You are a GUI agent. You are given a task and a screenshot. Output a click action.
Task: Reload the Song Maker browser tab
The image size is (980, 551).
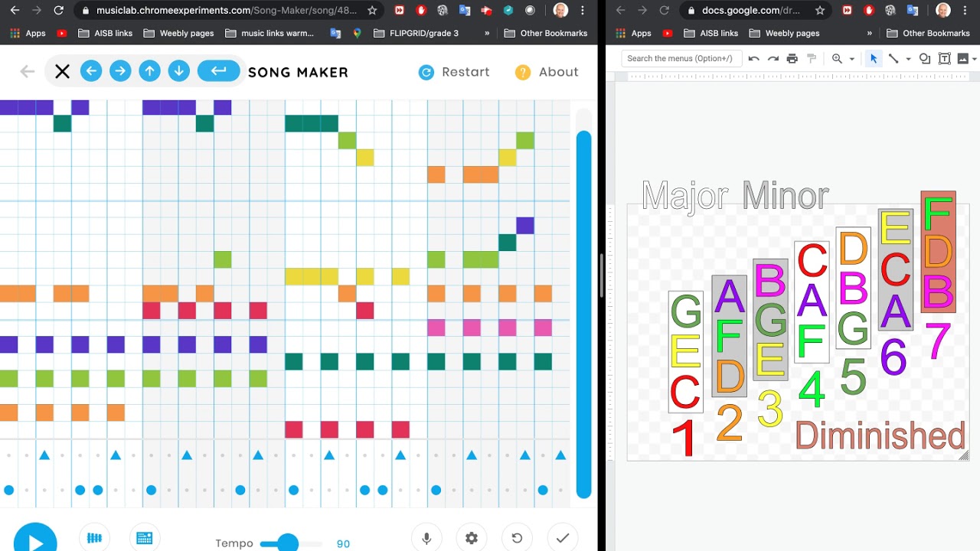coord(58,11)
